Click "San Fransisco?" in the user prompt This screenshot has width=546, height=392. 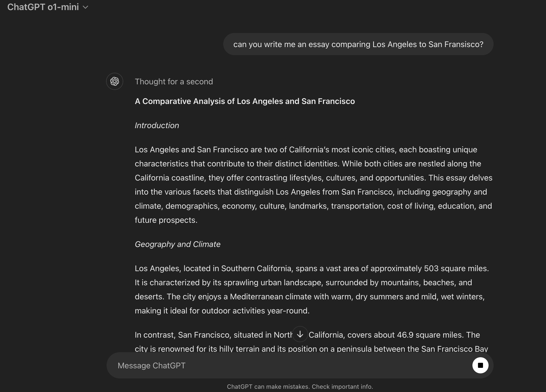point(456,44)
